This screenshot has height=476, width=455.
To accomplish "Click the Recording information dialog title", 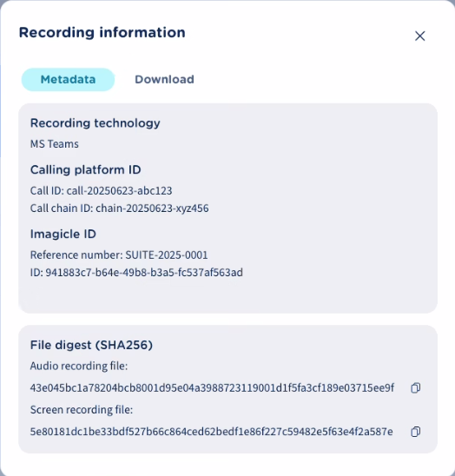I will pyautogui.click(x=102, y=33).
